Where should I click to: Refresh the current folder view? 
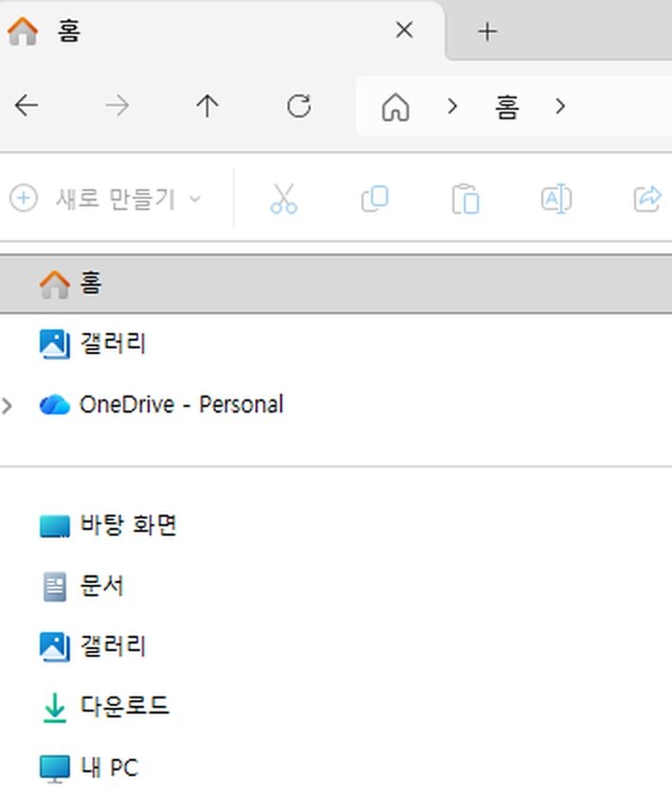click(298, 106)
